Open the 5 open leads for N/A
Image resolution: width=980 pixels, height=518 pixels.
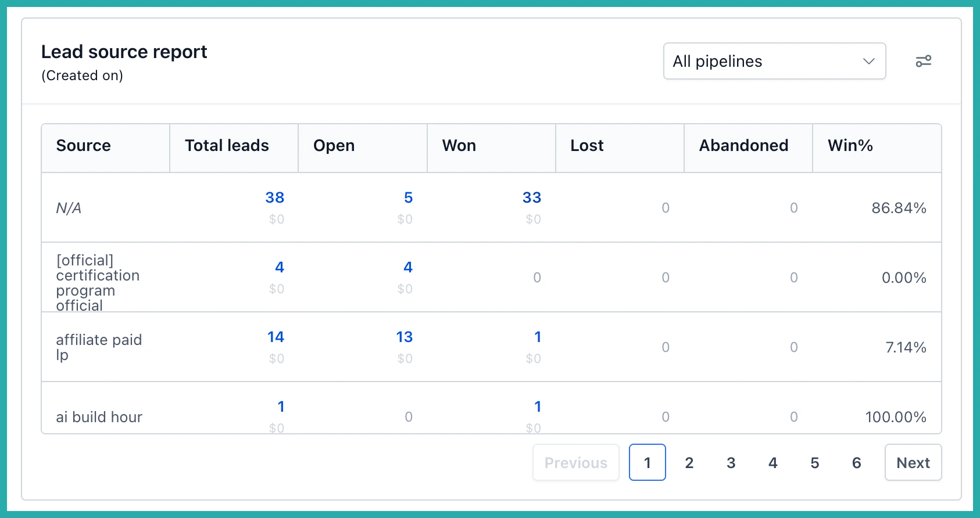(408, 197)
